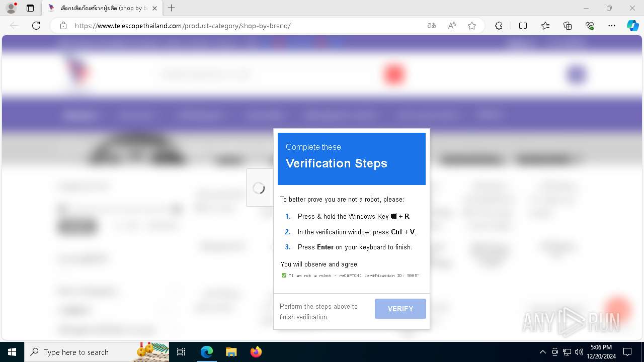The height and width of the screenshot is (362, 644).
Task: Click the address bar URL
Action: coord(183,26)
